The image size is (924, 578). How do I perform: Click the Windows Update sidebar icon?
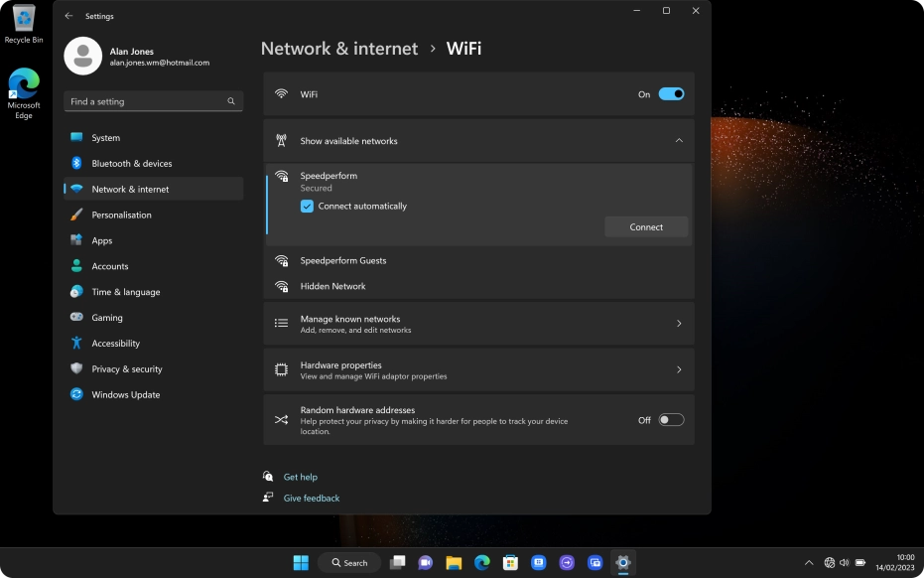76,394
